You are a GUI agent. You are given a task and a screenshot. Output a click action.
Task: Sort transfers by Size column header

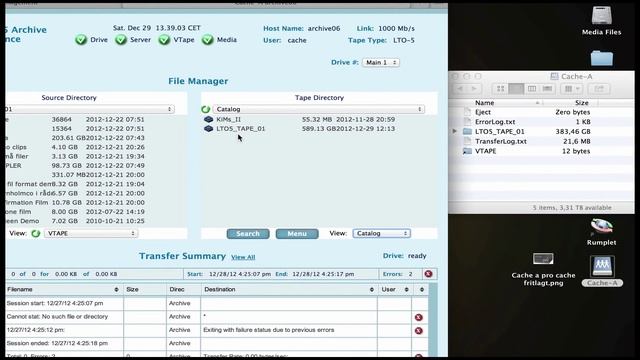click(132, 289)
